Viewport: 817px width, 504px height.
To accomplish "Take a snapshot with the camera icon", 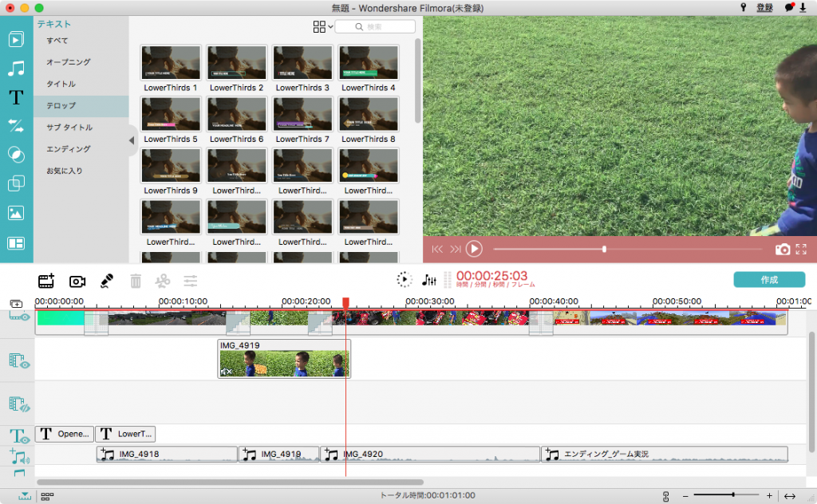I will pyautogui.click(x=783, y=250).
